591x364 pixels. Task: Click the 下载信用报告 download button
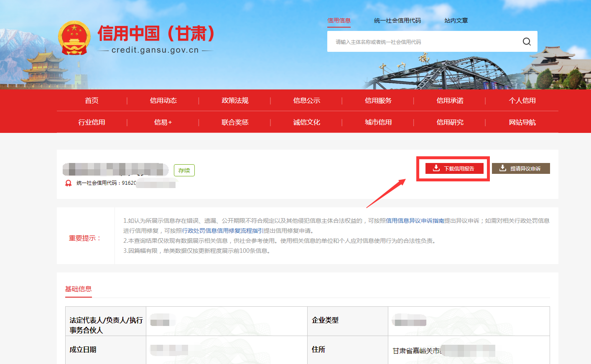tap(454, 168)
